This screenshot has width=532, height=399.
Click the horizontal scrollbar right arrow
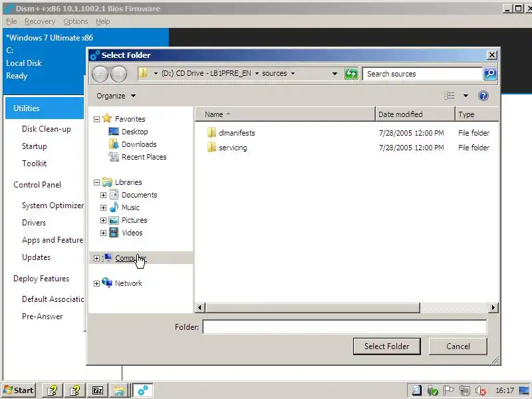493,307
